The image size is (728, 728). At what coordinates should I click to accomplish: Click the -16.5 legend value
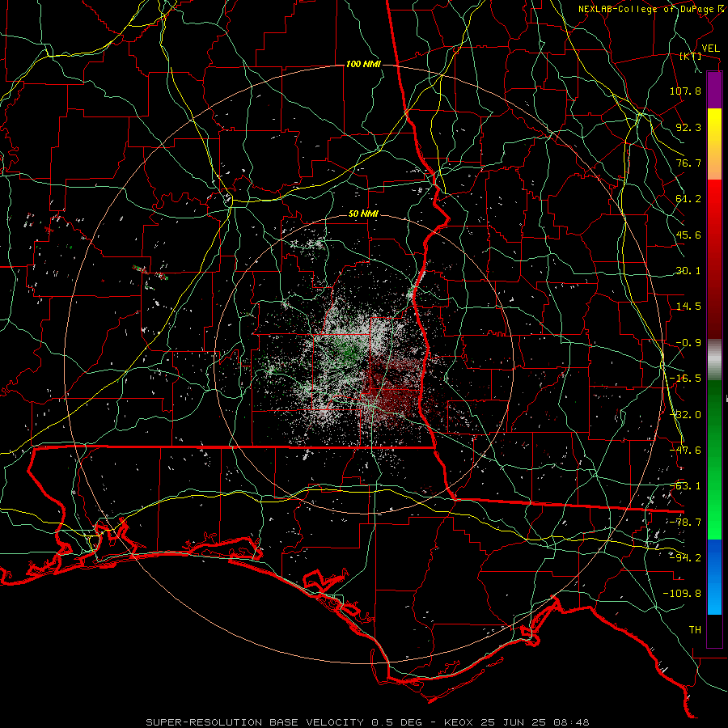tap(685, 379)
